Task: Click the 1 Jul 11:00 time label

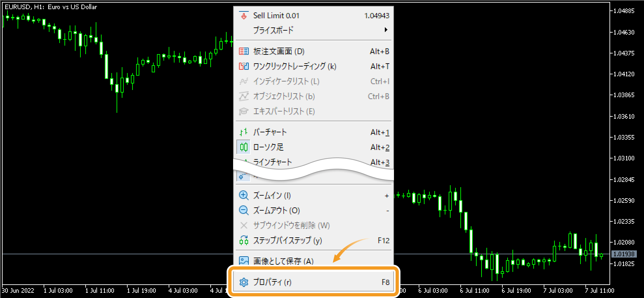Action: click(100, 291)
